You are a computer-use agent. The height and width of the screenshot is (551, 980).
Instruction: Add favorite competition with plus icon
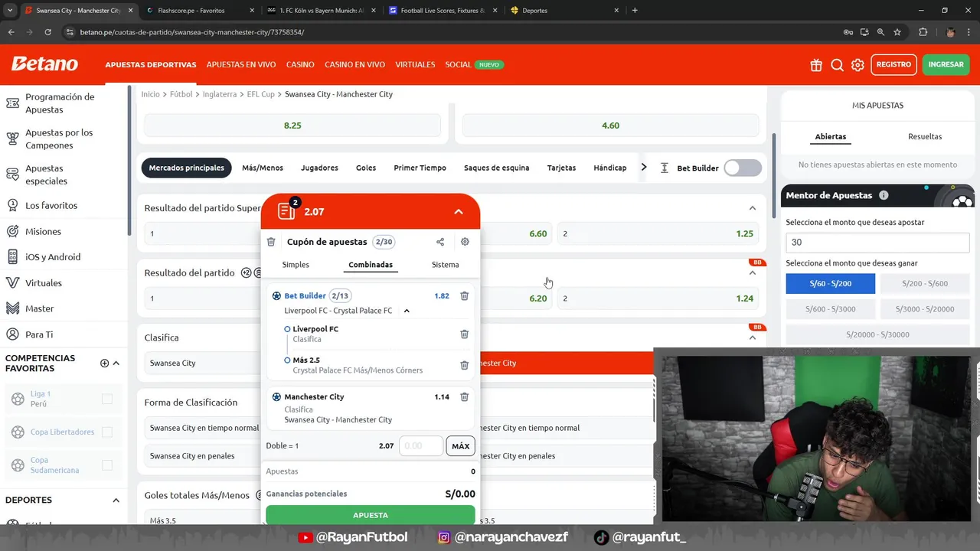pyautogui.click(x=104, y=364)
